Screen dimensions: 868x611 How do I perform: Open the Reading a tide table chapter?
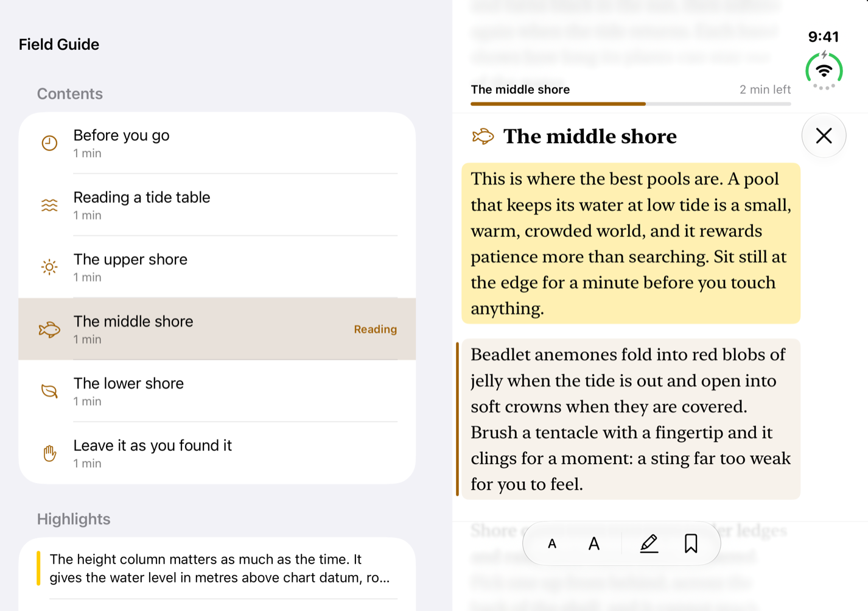pyautogui.click(x=217, y=205)
